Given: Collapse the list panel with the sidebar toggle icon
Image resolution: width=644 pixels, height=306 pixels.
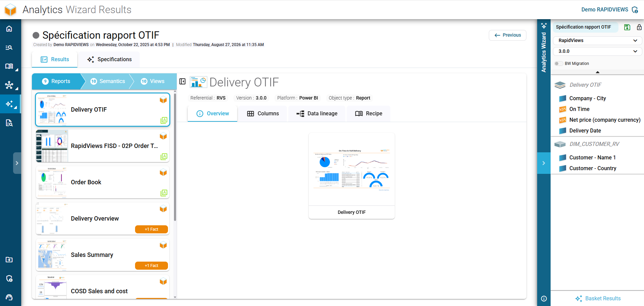Looking at the screenshot, I should [x=182, y=81].
